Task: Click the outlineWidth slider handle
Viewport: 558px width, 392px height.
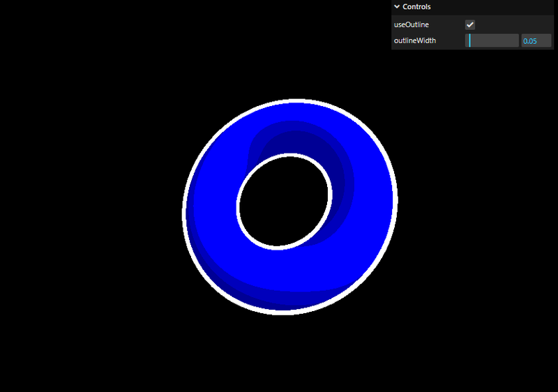Action: click(x=469, y=40)
